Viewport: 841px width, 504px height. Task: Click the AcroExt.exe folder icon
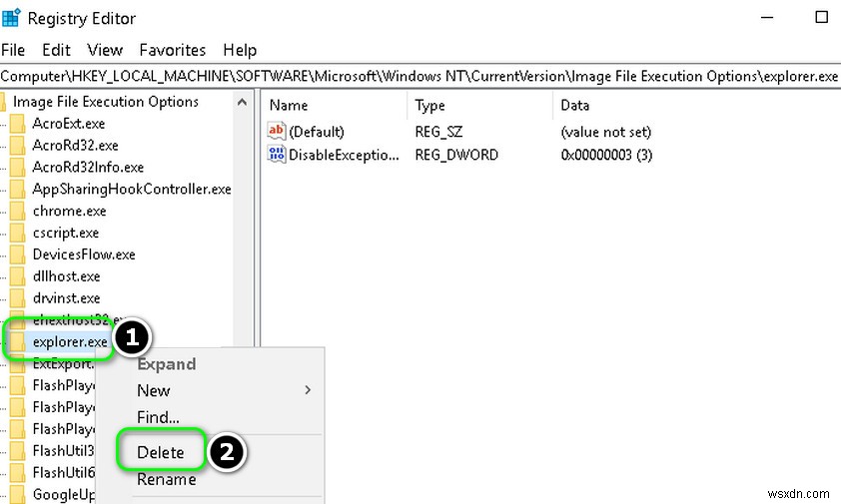pos(18,124)
